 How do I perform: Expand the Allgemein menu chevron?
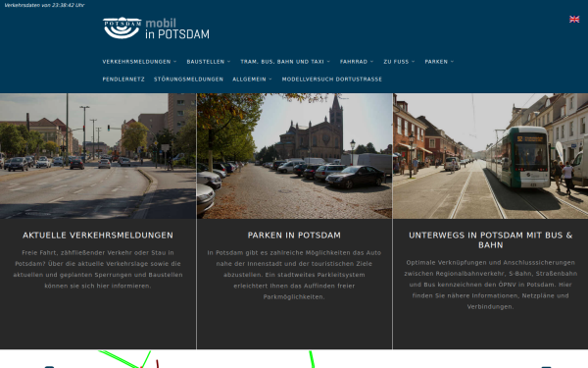[x=270, y=79]
